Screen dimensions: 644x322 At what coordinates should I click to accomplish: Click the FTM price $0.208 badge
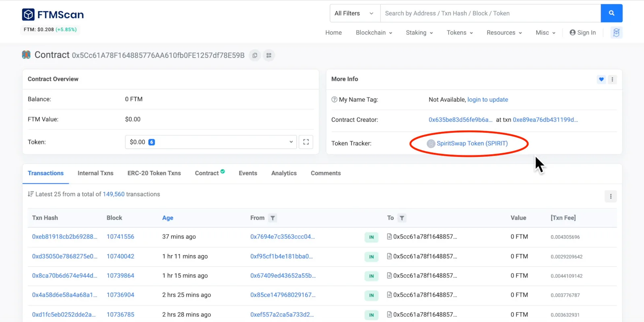click(50, 29)
